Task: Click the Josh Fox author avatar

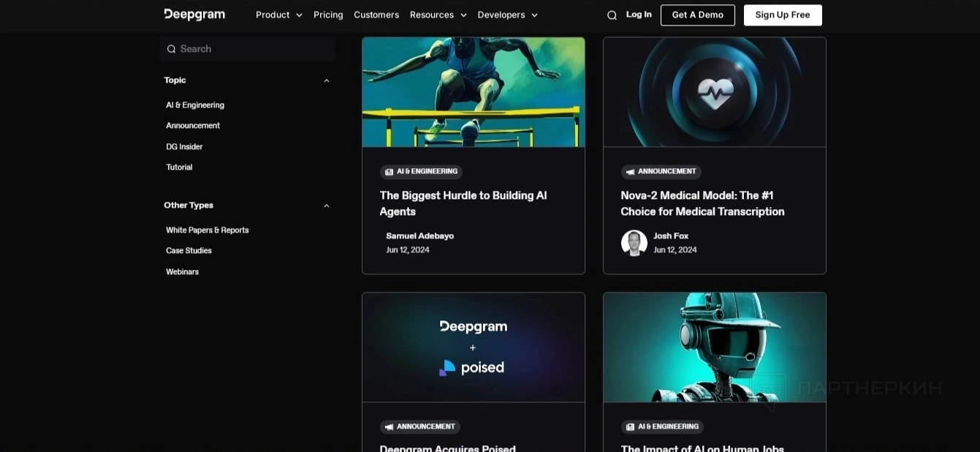Action: coord(634,243)
